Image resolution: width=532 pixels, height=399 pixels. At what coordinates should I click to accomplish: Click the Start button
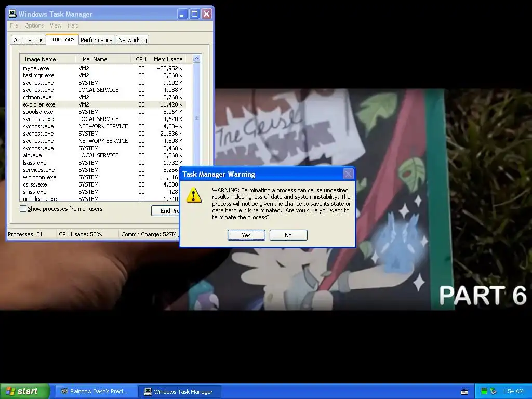pos(25,391)
